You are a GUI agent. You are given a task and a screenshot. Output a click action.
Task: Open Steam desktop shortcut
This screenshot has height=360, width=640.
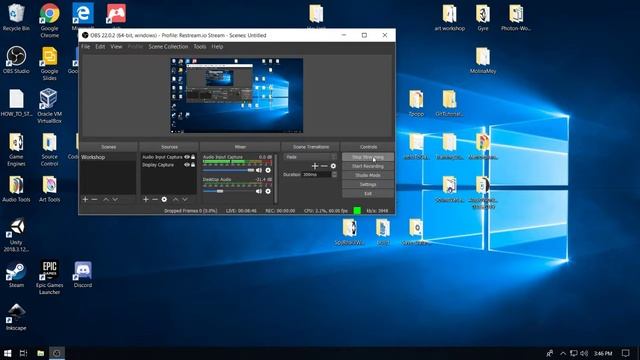coord(16,274)
